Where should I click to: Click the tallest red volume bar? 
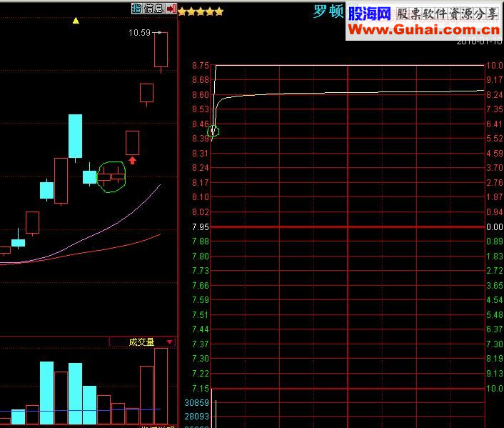161,386
